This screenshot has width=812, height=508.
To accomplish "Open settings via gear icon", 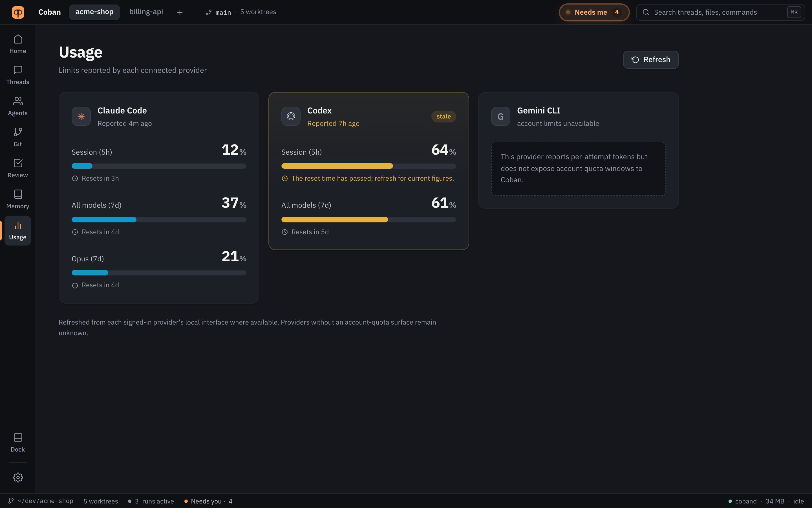I will pyautogui.click(x=18, y=478).
